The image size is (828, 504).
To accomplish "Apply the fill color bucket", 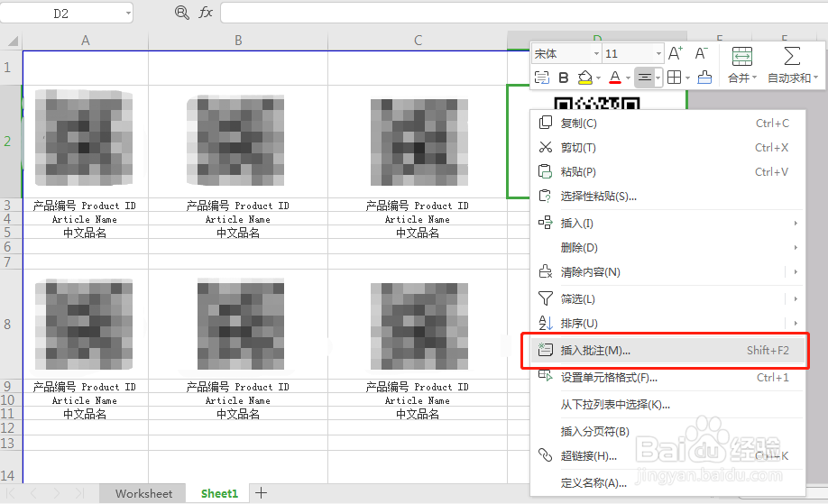I will point(585,78).
